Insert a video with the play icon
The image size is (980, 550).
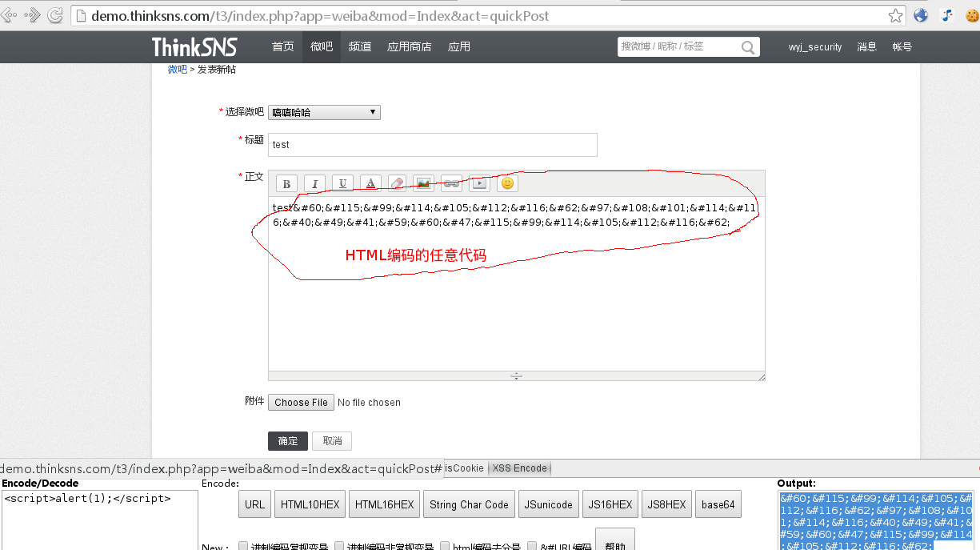pos(479,183)
